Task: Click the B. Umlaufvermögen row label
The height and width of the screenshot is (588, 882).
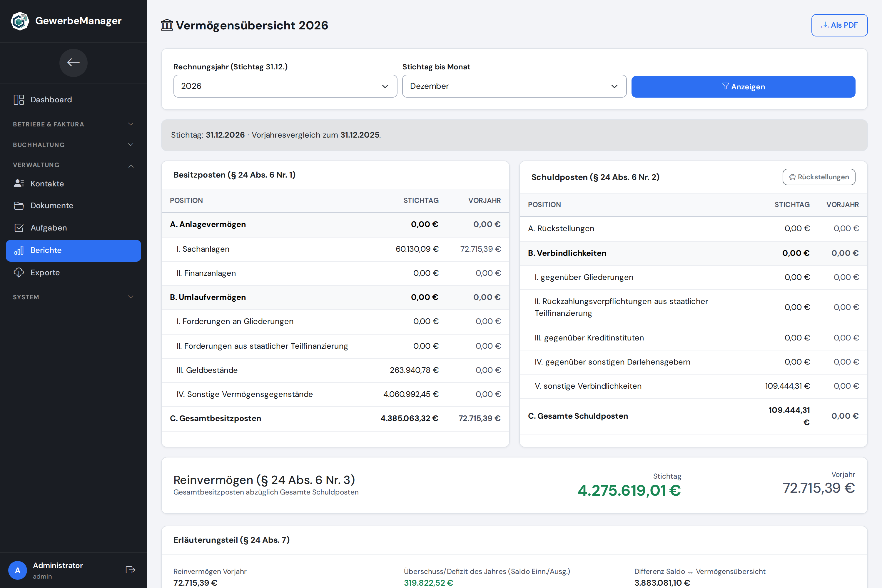Action: [208, 297]
